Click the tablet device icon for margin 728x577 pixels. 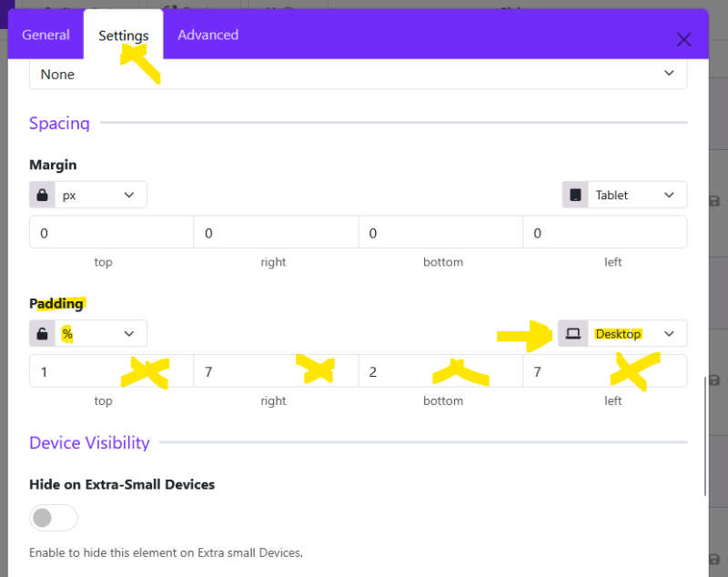tap(575, 195)
